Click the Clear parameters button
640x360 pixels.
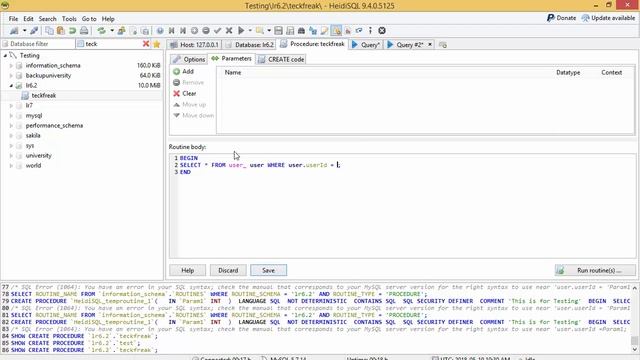pyautogui.click(x=184, y=93)
